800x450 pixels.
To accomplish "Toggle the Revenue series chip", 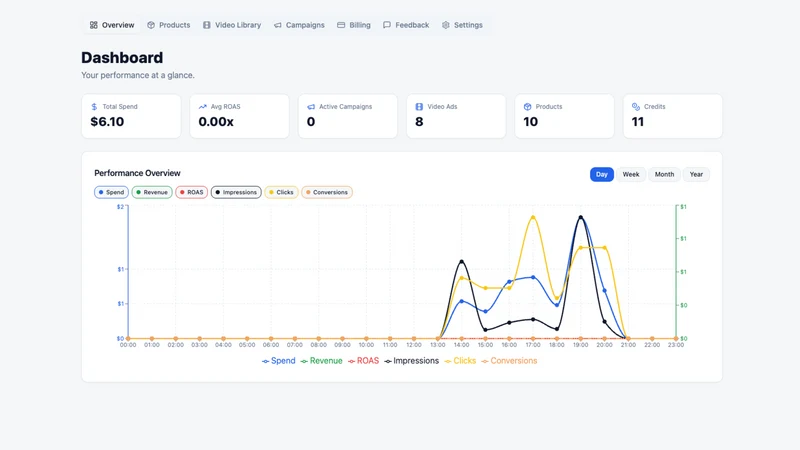I will (152, 192).
